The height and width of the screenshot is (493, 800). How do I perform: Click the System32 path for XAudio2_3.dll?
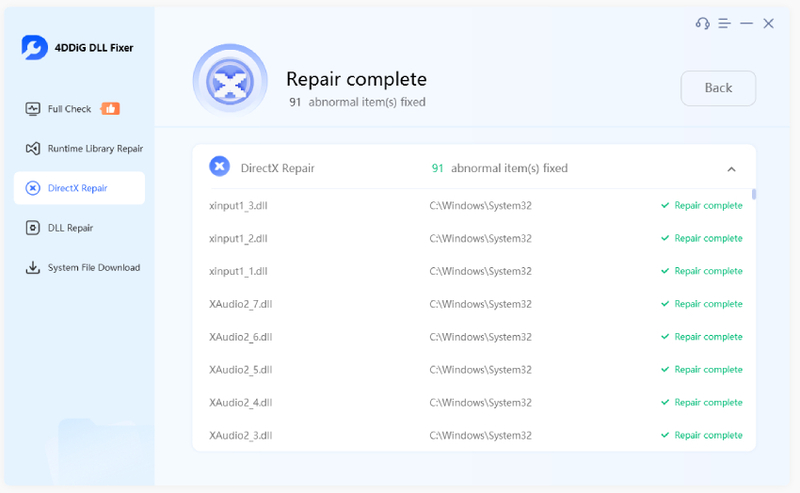(x=480, y=435)
